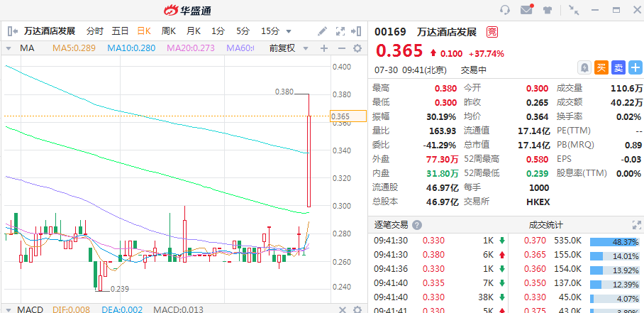644x313 pixels.
Task: Select 15分 chart tab
Action: 270,31
